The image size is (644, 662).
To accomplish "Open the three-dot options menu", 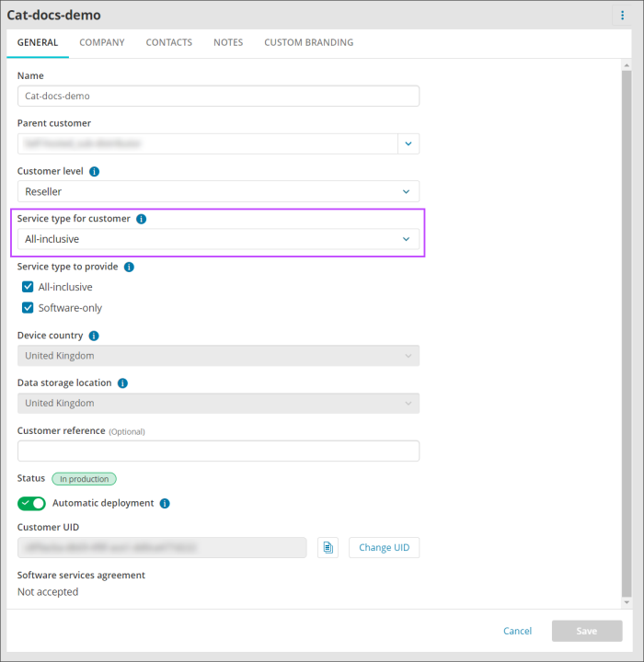I will point(622,16).
